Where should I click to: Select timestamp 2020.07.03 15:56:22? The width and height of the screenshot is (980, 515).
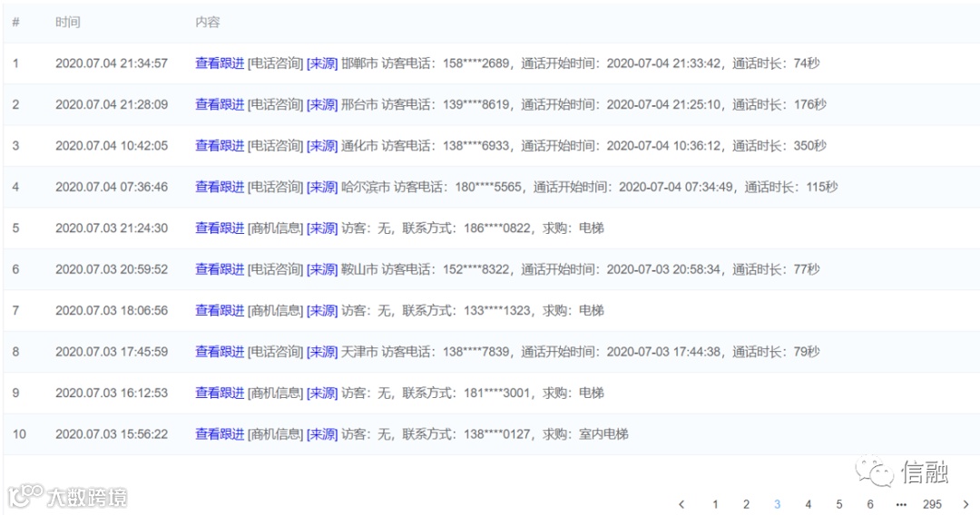coord(112,433)
